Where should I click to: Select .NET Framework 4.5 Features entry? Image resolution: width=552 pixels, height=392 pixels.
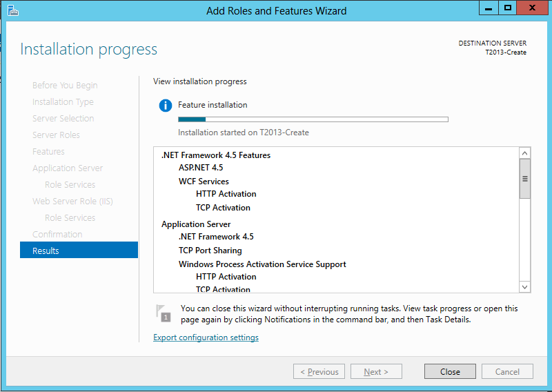click(x=215, y=155)
